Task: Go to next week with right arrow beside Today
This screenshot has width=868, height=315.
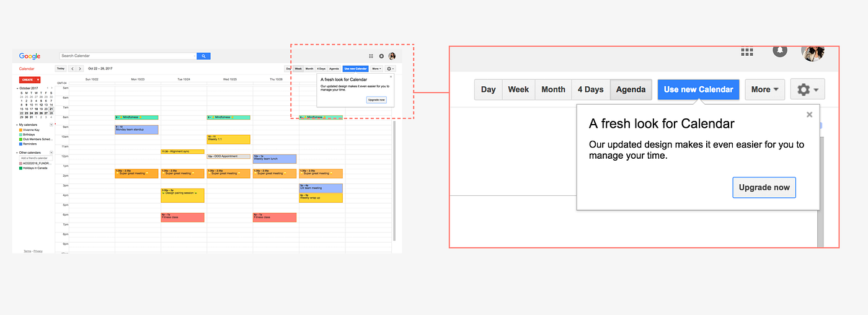Action: pos(80,68)
